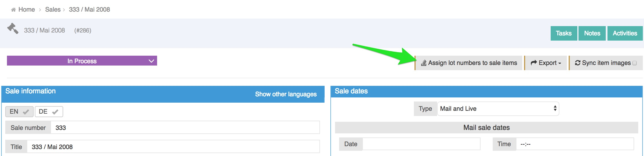Click the Sync item images refresh icon

point(577,63)
